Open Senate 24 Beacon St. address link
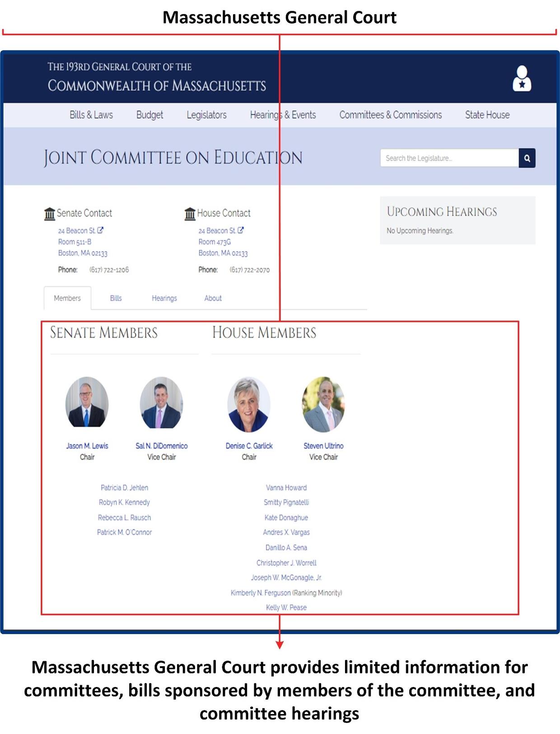 point(77,231)
